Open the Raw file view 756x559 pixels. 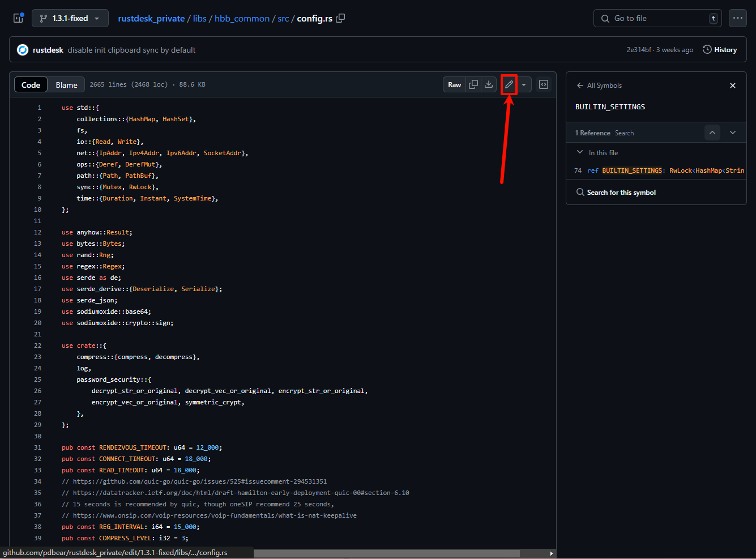point(454,84)
